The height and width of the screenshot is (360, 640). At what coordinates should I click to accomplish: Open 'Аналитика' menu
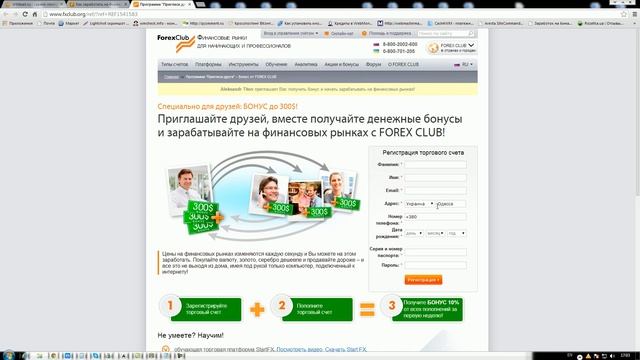(x=306, y=64)
